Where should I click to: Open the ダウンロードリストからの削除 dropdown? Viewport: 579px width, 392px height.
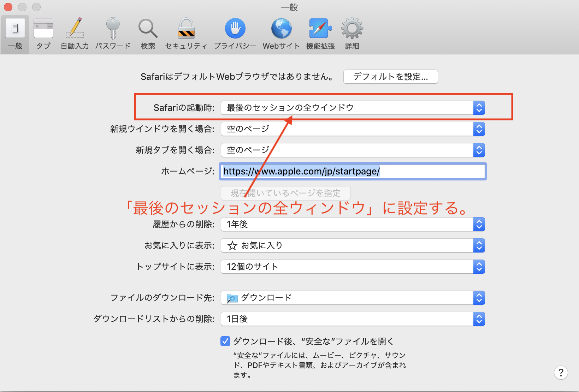[x=353, y=319]
